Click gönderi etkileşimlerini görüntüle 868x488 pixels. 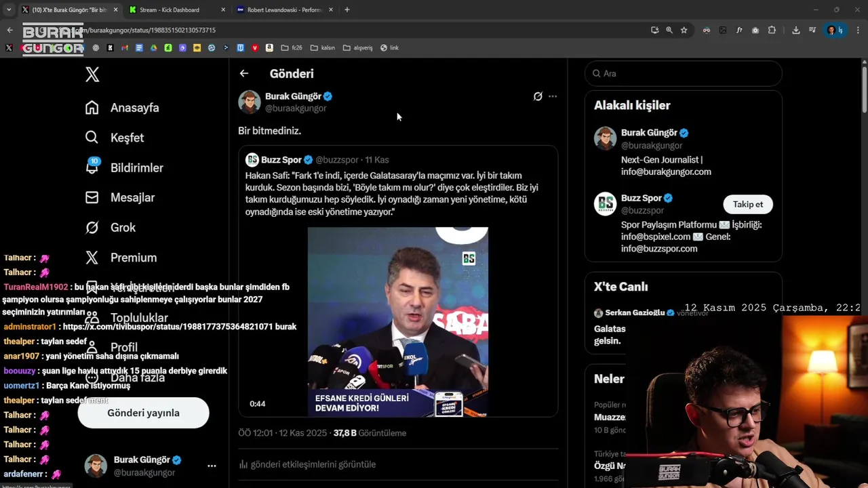(307, 464)
